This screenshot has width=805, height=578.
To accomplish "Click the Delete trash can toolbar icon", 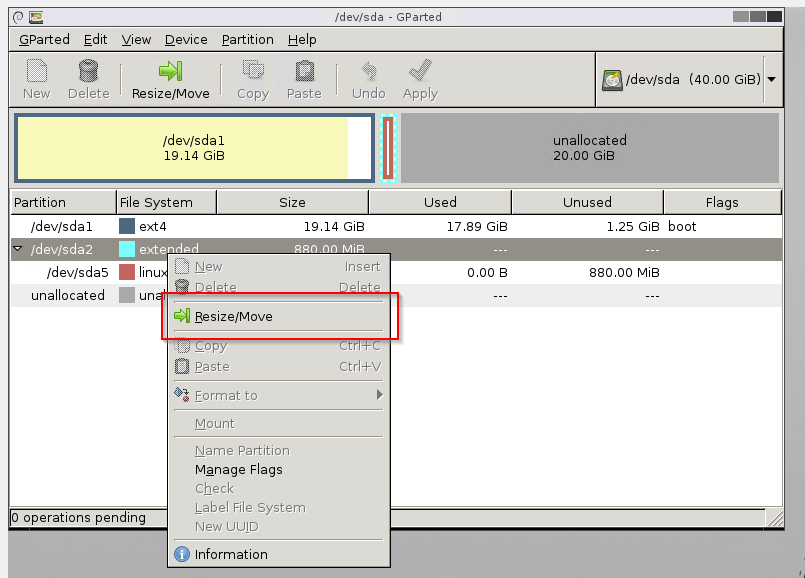I will tap(88, 71).
